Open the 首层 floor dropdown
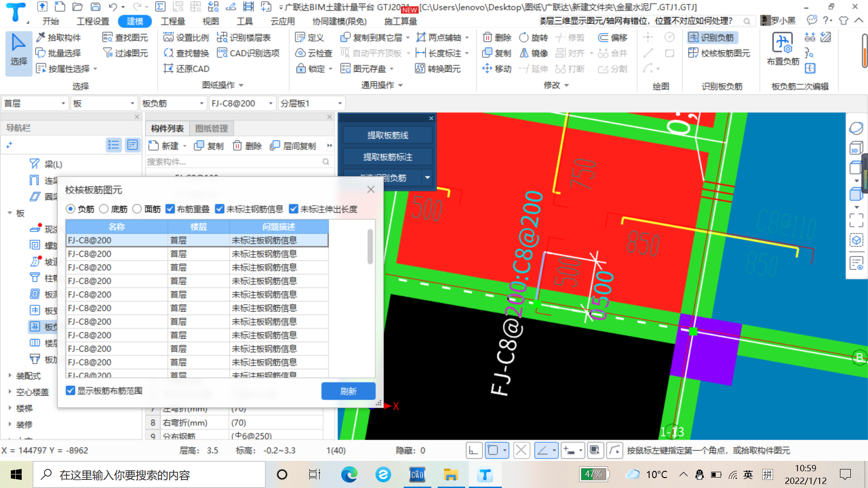868x488 pixels. [35, 103]
